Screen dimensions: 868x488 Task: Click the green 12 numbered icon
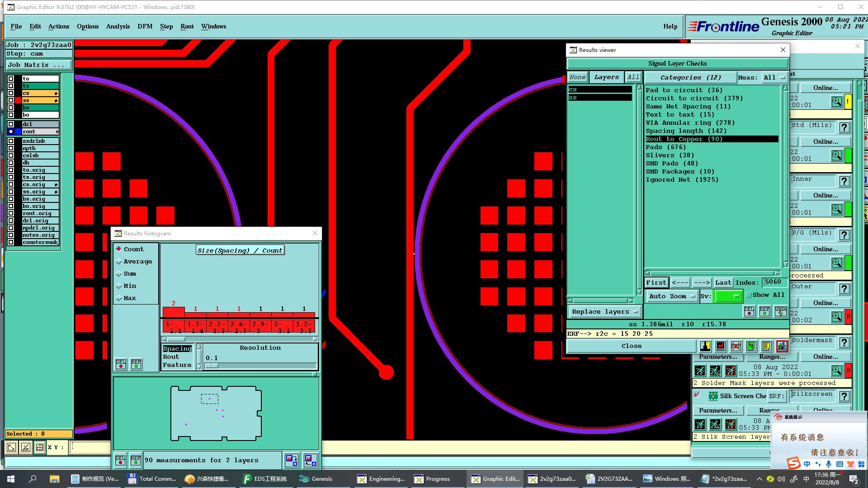[x=751, y=346]
